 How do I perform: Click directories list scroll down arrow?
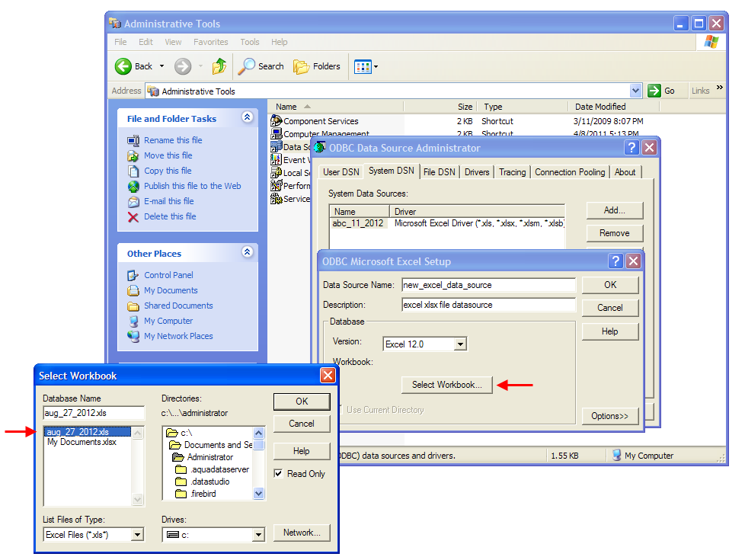click(x=258, y=494)
